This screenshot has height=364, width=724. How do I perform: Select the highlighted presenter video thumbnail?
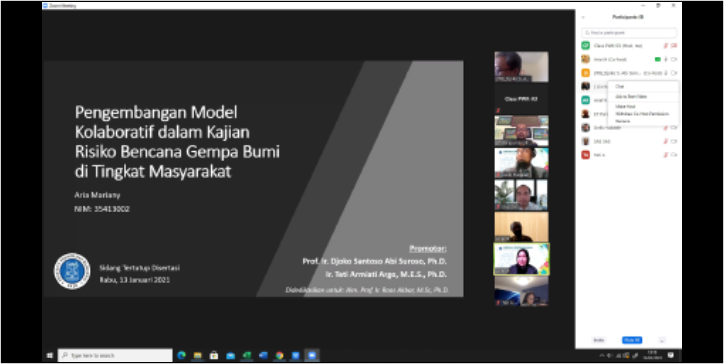[521, 259]
